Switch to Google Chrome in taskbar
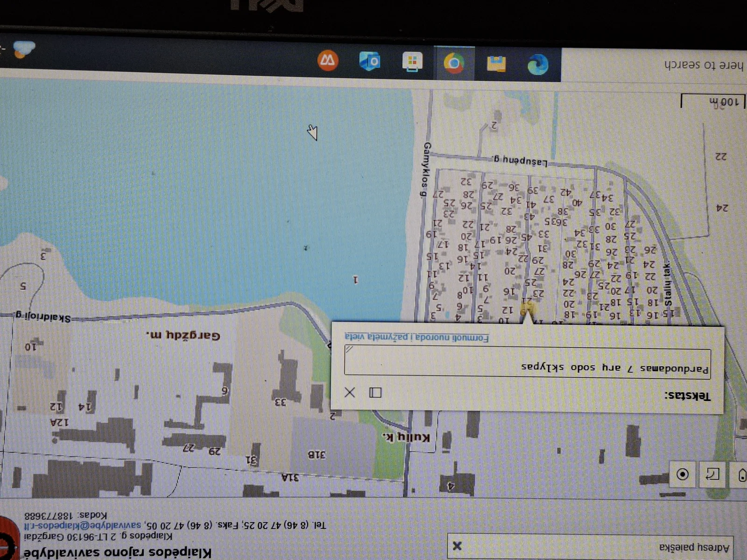Viewport: 747px width, 560px height. pos(454,63)
